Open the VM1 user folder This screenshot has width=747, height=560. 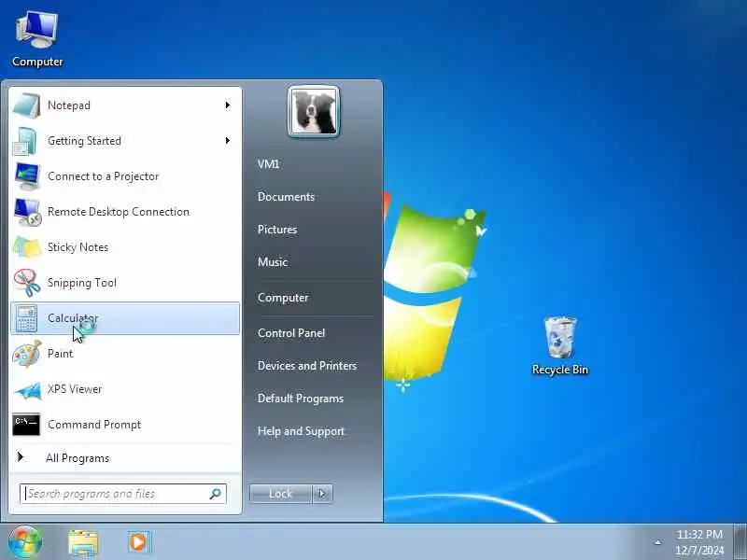tap(268, 164)
